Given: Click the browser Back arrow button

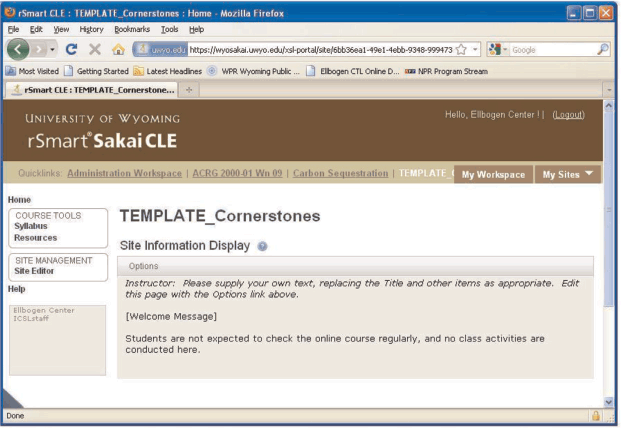Looking at the screenshot, I should coord(20,49).
